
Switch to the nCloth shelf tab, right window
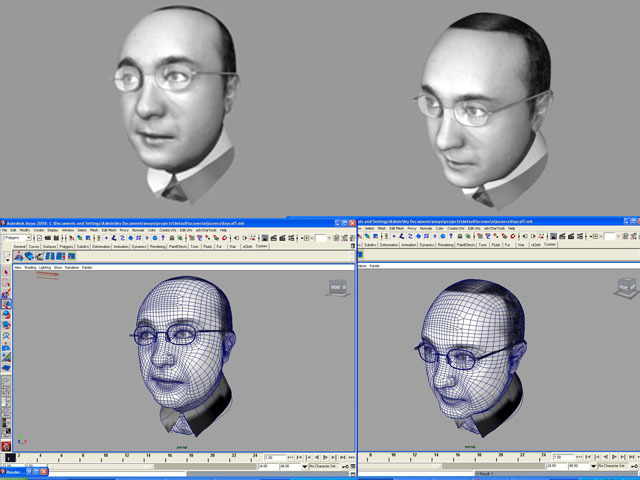pos(536,244)
